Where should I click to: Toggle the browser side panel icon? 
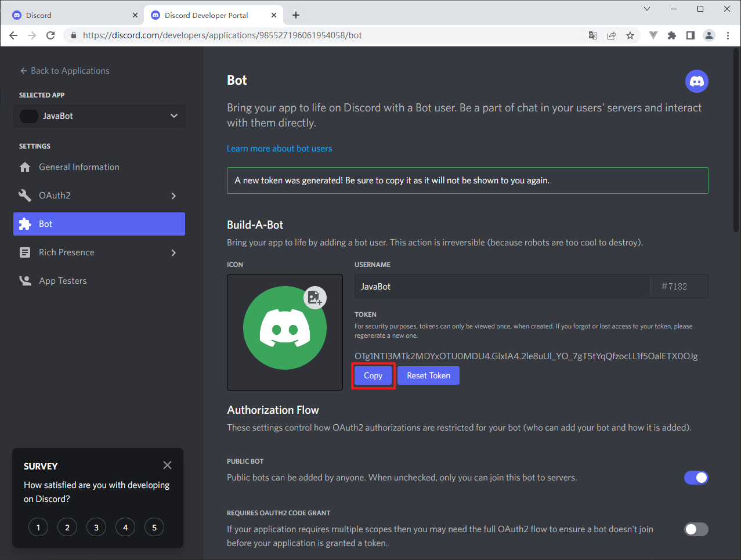tap(691, 35)
